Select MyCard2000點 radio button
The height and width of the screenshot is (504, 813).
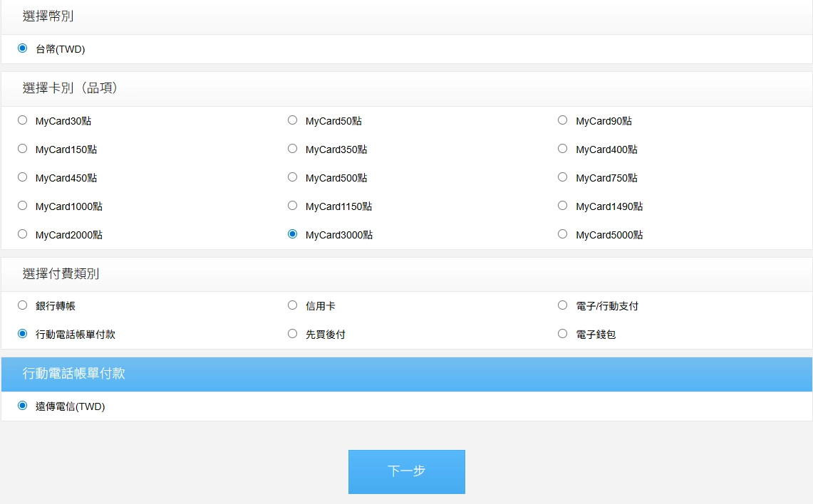tap(22, 234)
